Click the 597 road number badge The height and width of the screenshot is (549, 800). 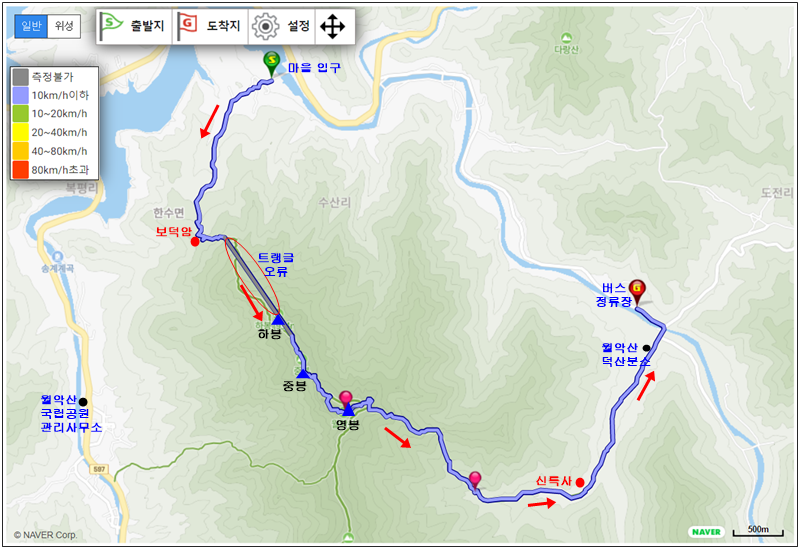99,468
